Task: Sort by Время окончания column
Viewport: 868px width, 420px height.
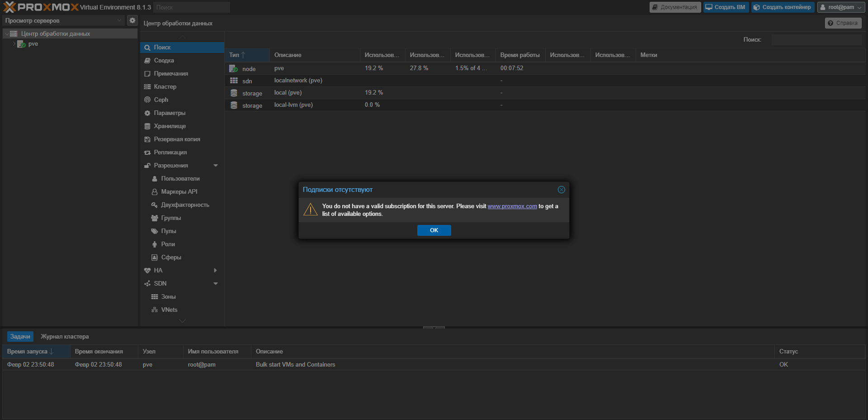Action: point(104,352)
